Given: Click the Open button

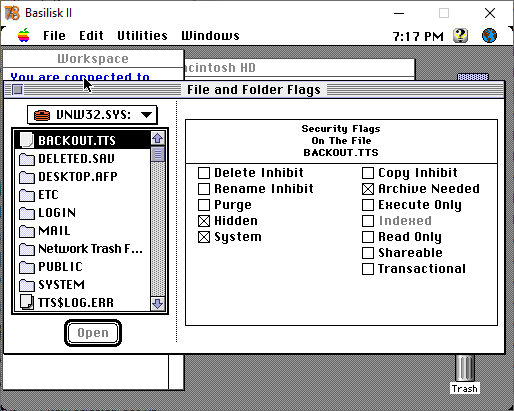Looking at the screenshot, I should 93,333.
